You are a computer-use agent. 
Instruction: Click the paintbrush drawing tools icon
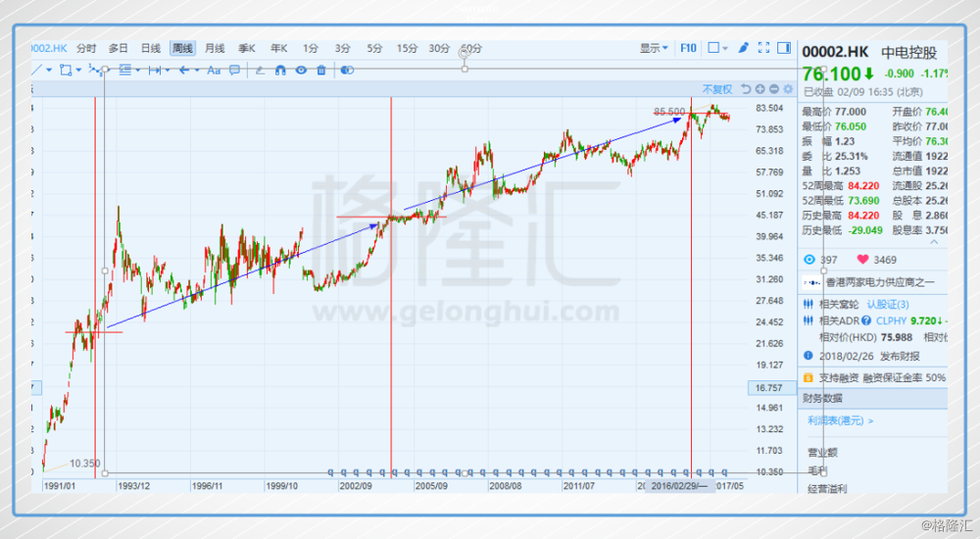743,47
